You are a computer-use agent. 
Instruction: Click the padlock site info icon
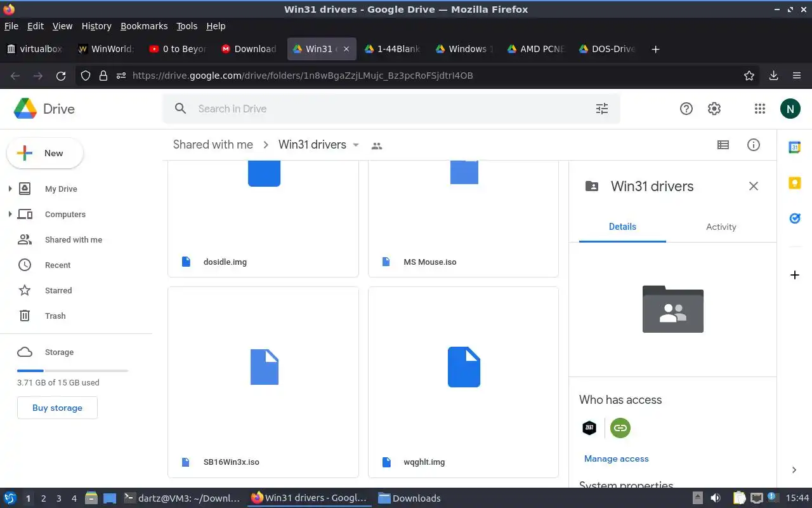[x=103, y=76]
